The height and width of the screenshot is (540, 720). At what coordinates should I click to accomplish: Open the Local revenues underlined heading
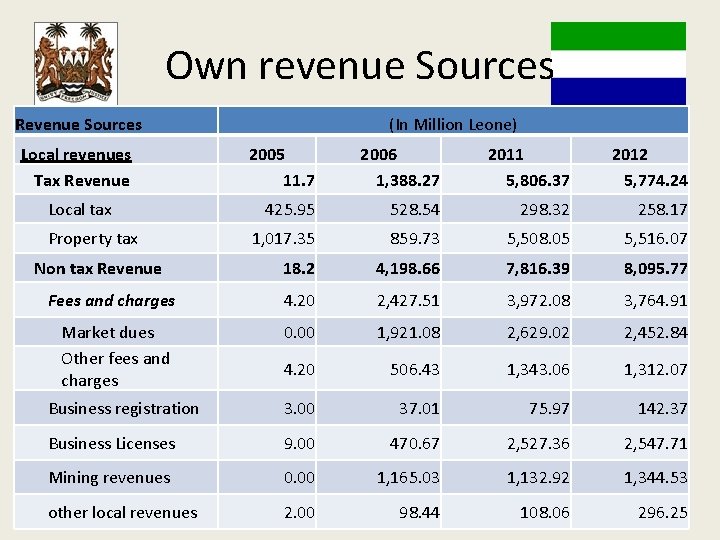[76, 155]
